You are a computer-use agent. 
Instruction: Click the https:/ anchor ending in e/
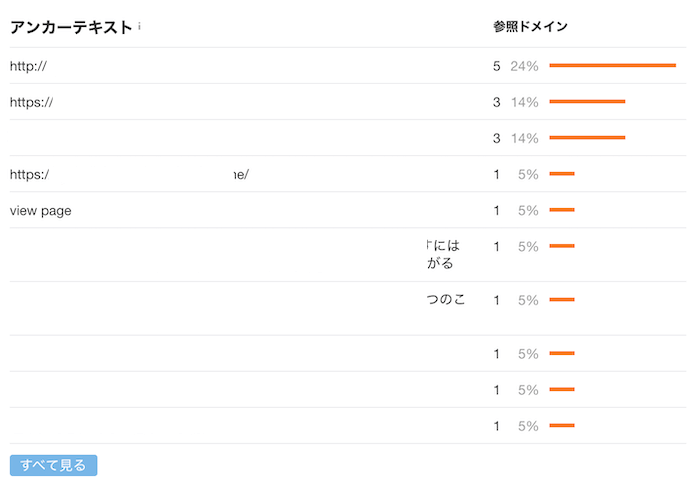[x=129, y=175]
